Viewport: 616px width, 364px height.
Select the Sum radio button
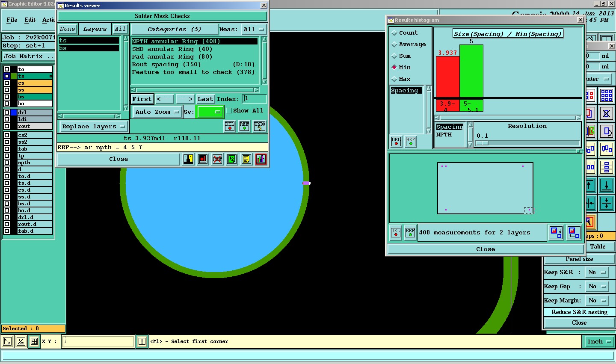coord(394,56)
